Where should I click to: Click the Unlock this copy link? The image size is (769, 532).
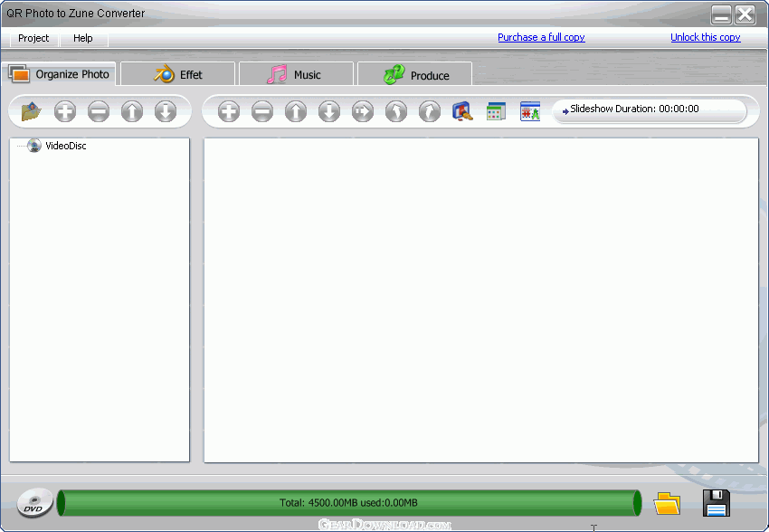coord(705,37)
